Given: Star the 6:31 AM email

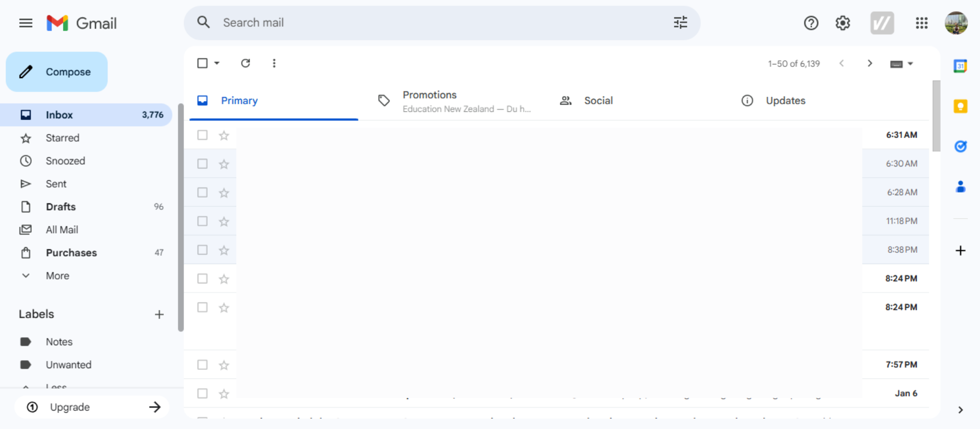Looking at the screenshot, I should [x=224, y=135].
